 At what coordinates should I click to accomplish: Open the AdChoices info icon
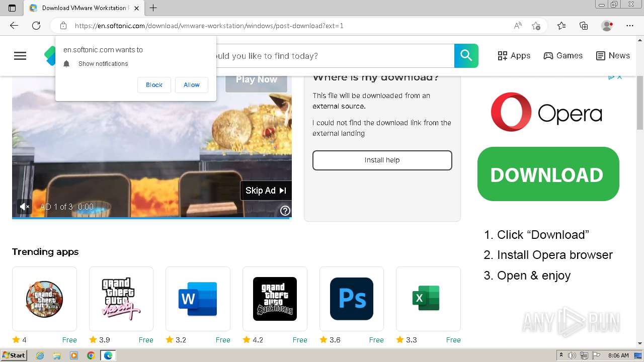(x=611, y=77)
